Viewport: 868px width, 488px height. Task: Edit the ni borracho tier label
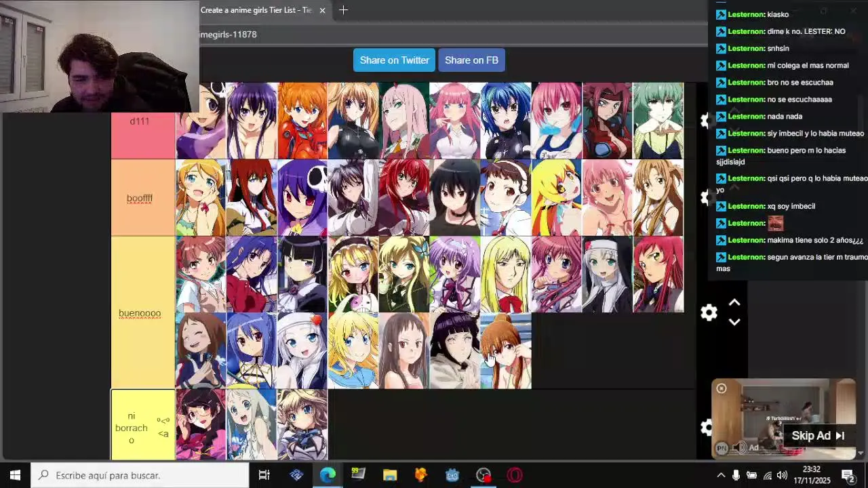click(x=132, y=428)
